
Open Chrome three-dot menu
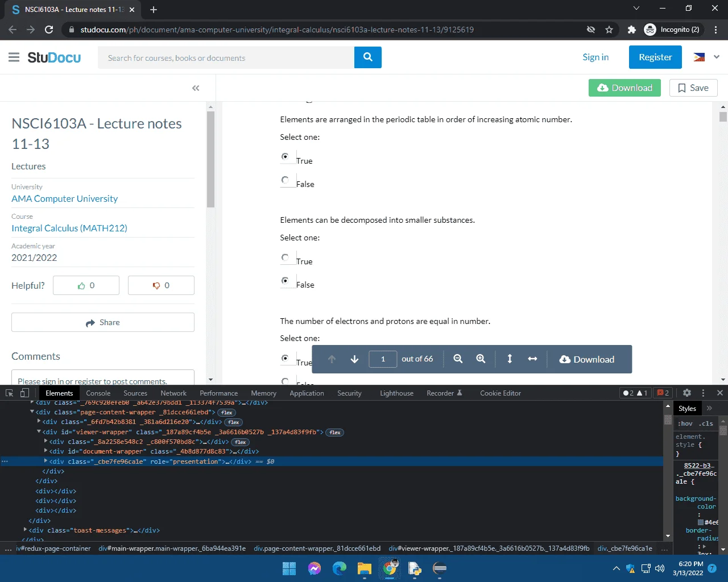715,30
